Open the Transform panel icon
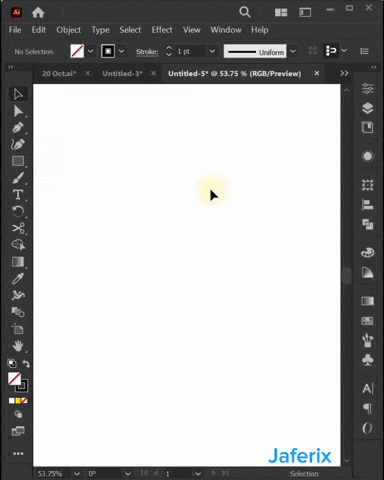This screenshot has height=480, width=384. [x=368, y=185]
